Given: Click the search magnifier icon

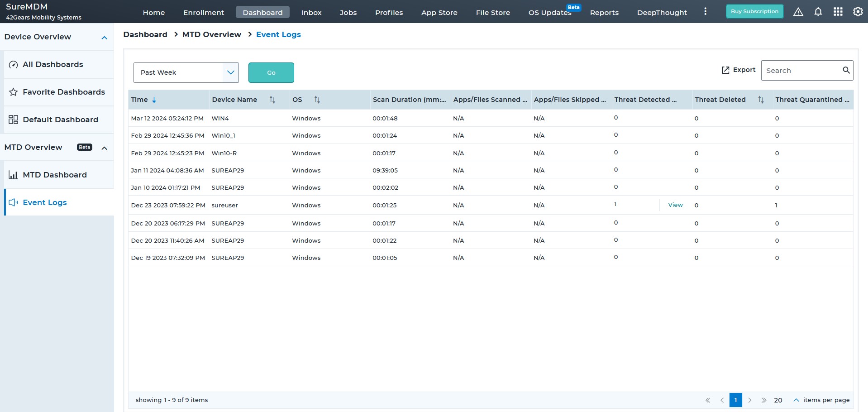Looking at the screenshot, I should coord(846,70).
